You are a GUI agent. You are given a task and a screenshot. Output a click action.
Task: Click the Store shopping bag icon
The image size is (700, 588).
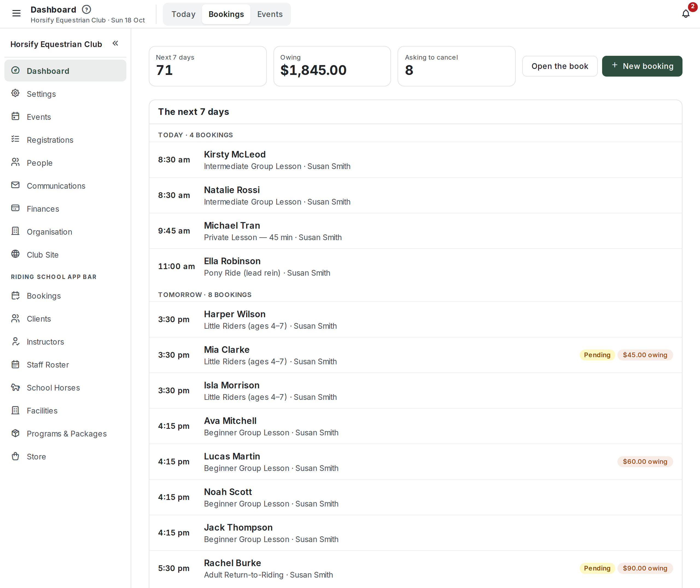coord(15,456)
